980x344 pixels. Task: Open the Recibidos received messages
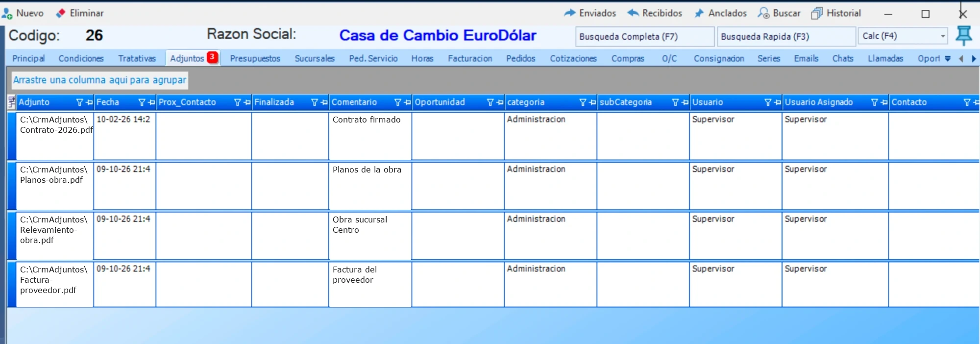tap(655, 13)
